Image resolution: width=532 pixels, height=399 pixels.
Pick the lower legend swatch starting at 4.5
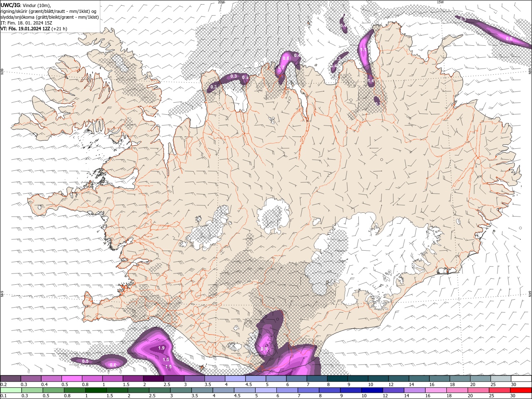245,390
